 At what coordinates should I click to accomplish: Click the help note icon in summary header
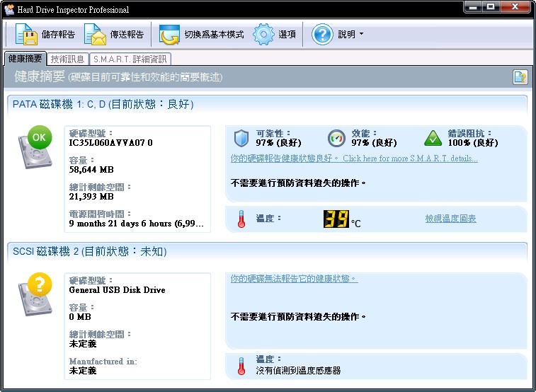520,77
